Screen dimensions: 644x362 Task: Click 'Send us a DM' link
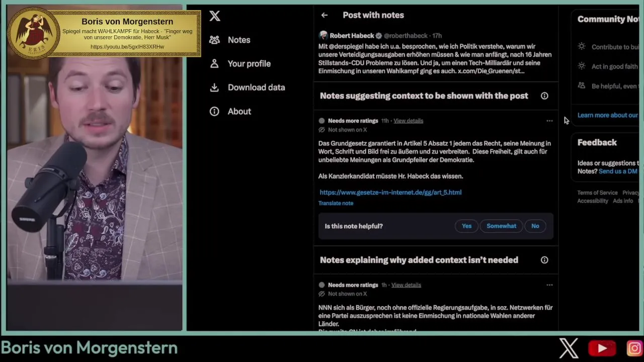click(x=618, y=171)
